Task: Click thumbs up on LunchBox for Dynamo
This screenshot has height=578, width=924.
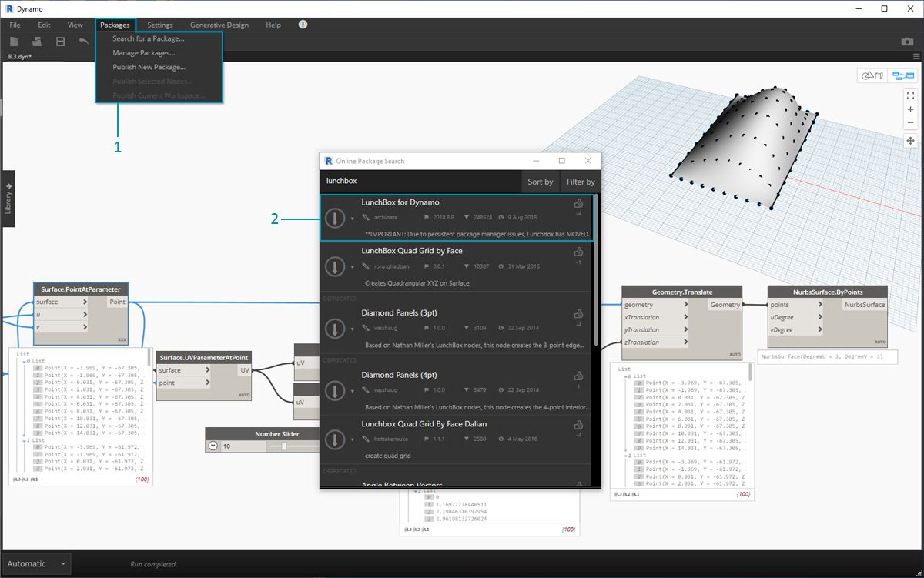Action: (x=578, y=204)
